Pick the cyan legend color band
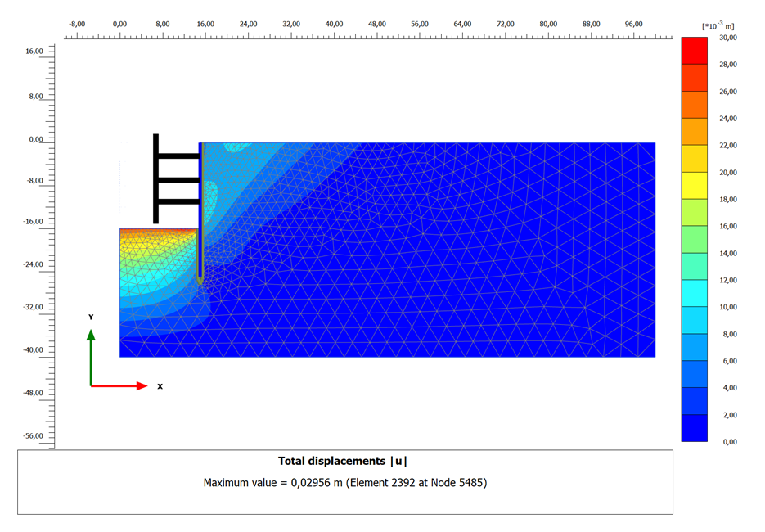The width and height of the screenshot is (765, 532). 694,293
